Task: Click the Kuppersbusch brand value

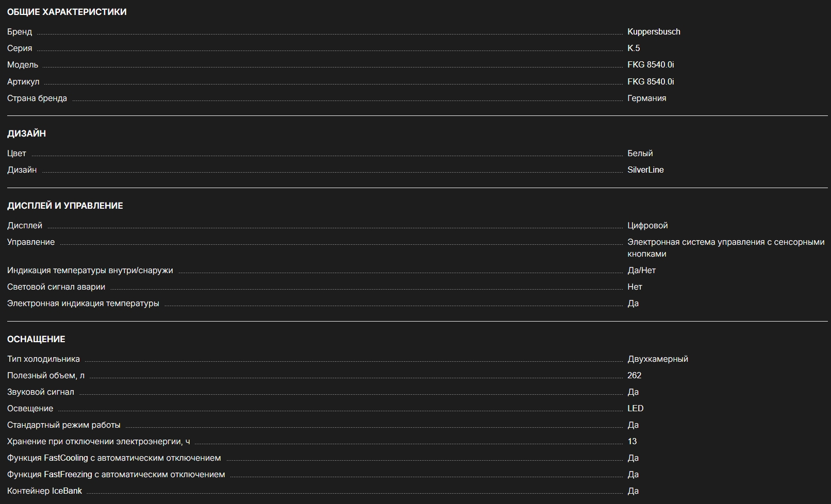Action: point(653,32)
